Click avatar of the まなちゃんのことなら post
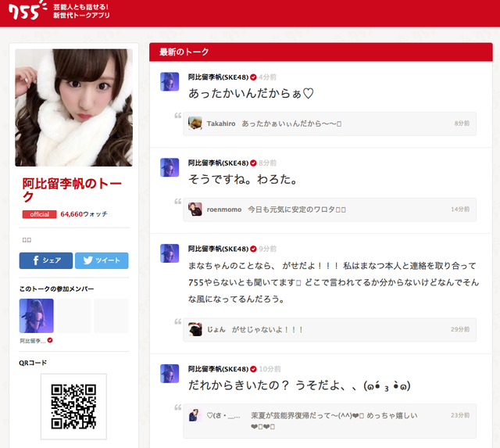 170,253
